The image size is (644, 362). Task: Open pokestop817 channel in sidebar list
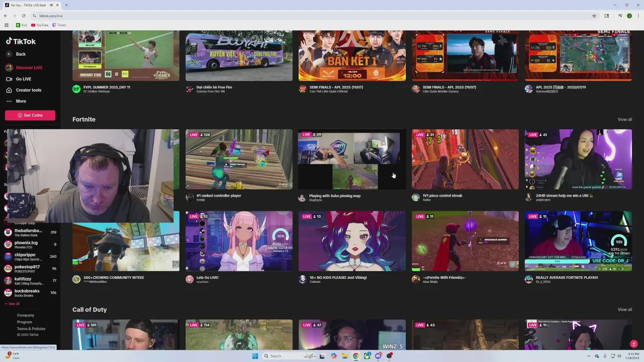point(30,268)
